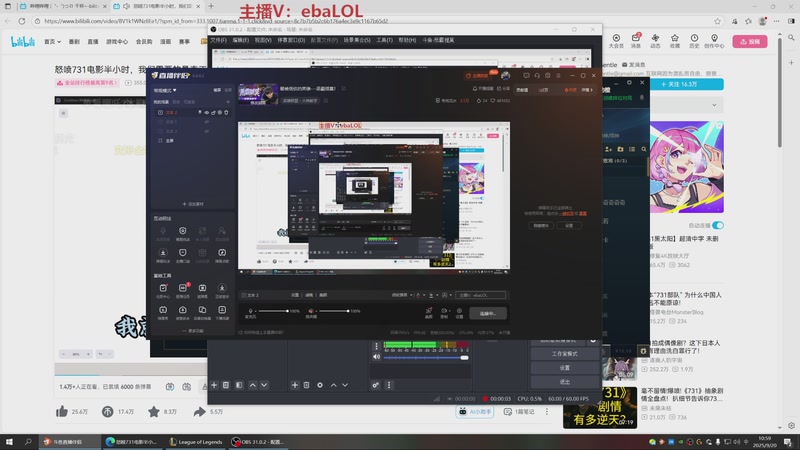Screen dimensions: 800x450
Task: Open the OBS 工具(T) menu
Action: coord(384,40)
